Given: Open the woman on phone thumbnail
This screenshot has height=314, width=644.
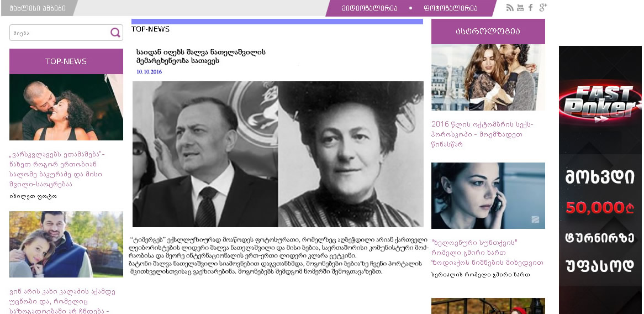Looking at the screenshot, I should pos(488,196).
